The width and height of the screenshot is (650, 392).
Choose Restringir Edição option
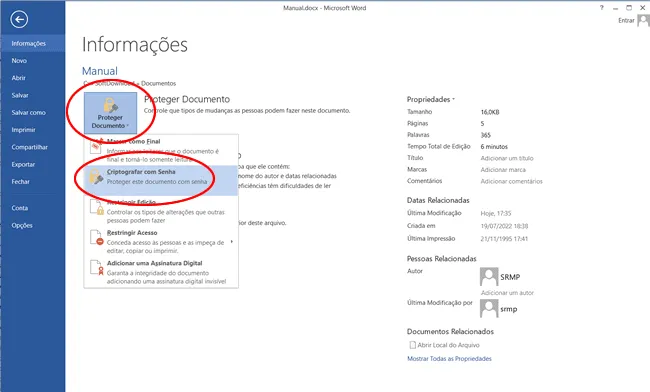(x=161, y=211)
